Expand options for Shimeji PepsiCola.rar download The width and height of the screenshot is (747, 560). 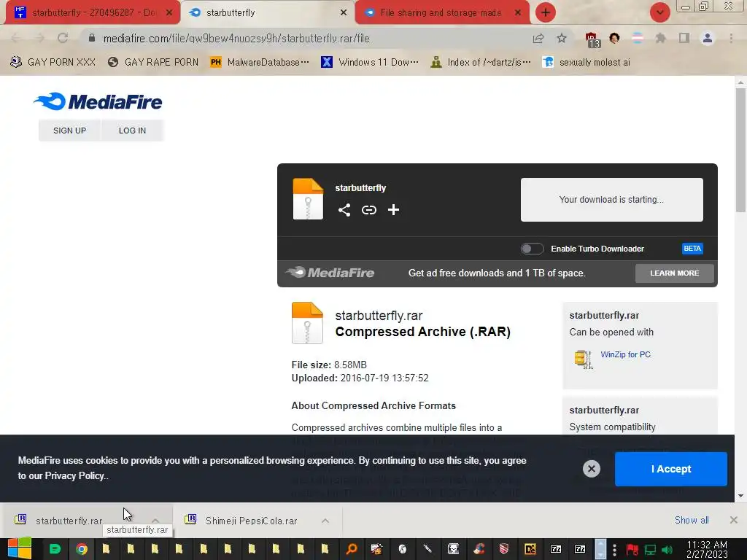(325, 521)
